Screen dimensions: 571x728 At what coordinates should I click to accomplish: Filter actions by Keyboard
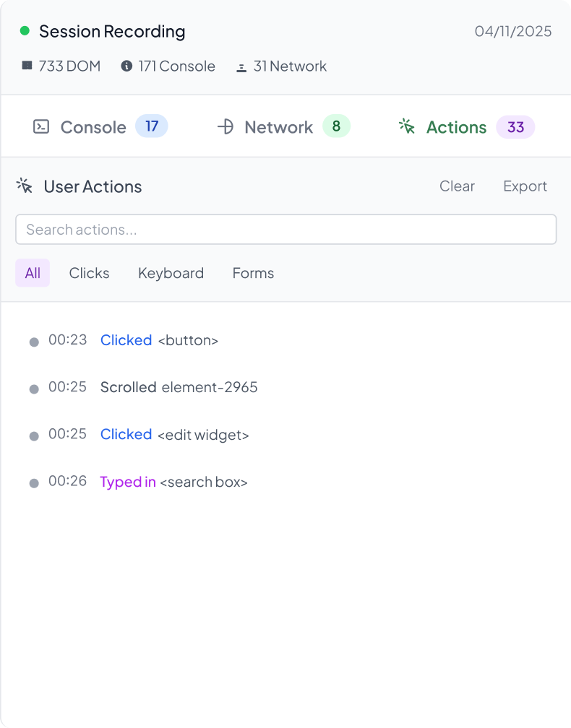(x=171, y=273)
